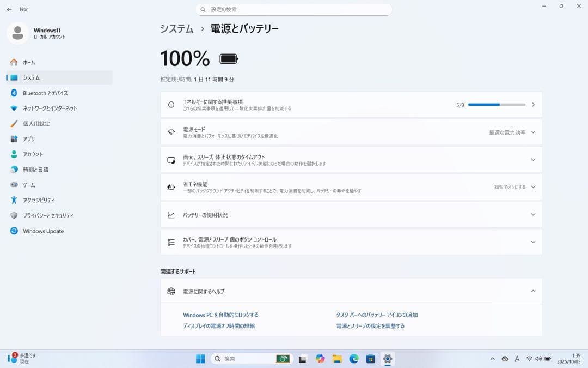This screenshot has width=588, height=368.
Task: Expand 画面、スリープ、休止状態のタイムアウト section
Action: point(533,159)
